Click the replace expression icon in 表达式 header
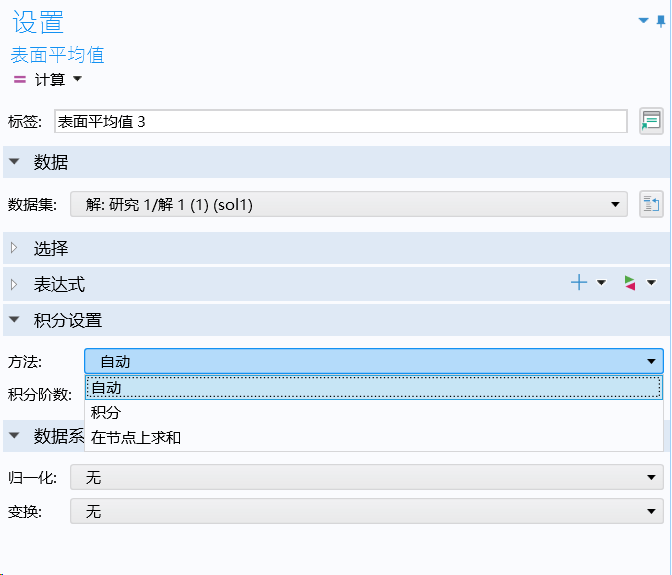Screen dimensions: 672x575 click(629, 284)
